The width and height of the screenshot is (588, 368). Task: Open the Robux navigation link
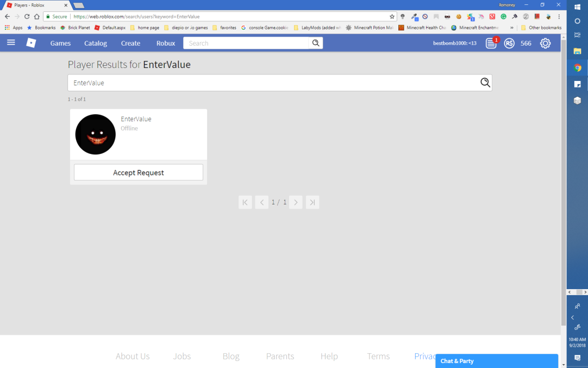tap(166, 43)
